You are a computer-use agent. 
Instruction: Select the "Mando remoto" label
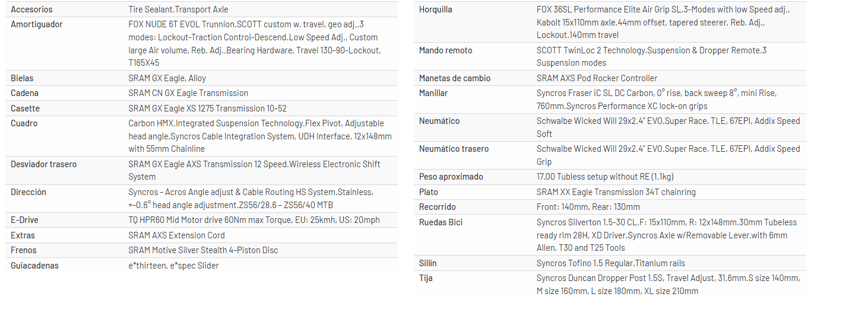click(445, 50)
